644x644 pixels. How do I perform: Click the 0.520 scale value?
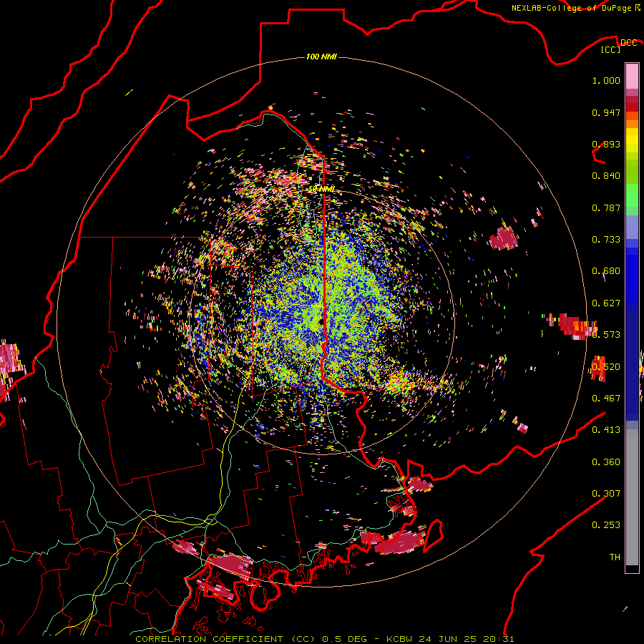606,366
